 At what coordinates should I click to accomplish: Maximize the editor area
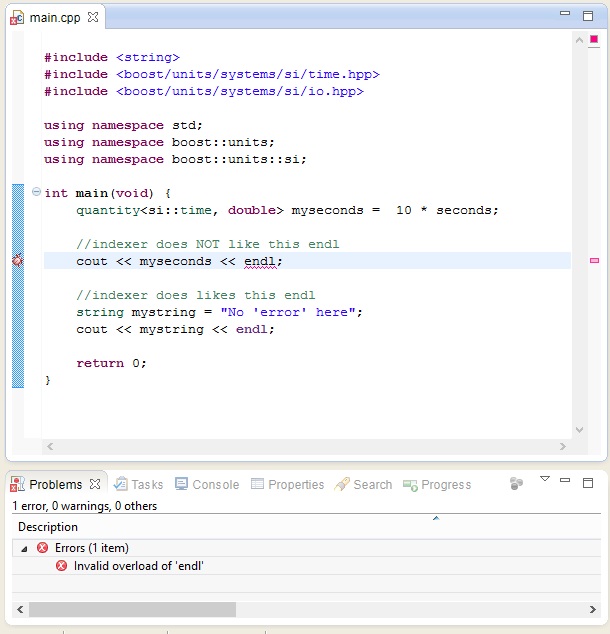coord(588,16)
